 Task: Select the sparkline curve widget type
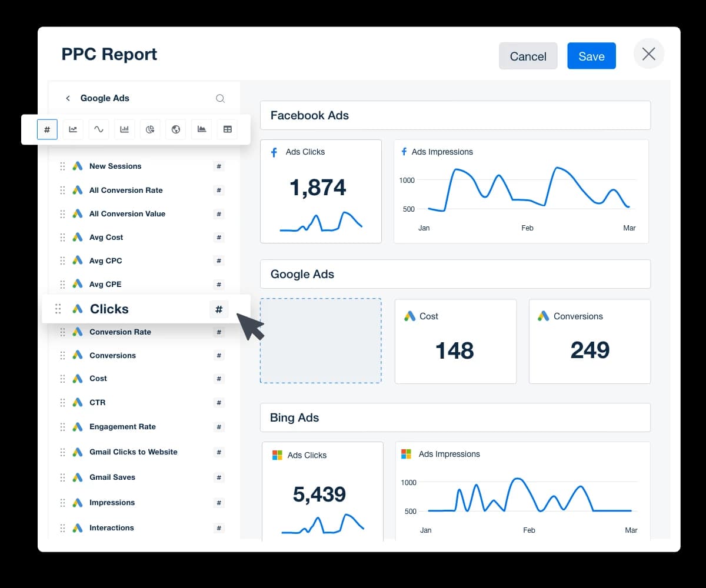(98, 129)
